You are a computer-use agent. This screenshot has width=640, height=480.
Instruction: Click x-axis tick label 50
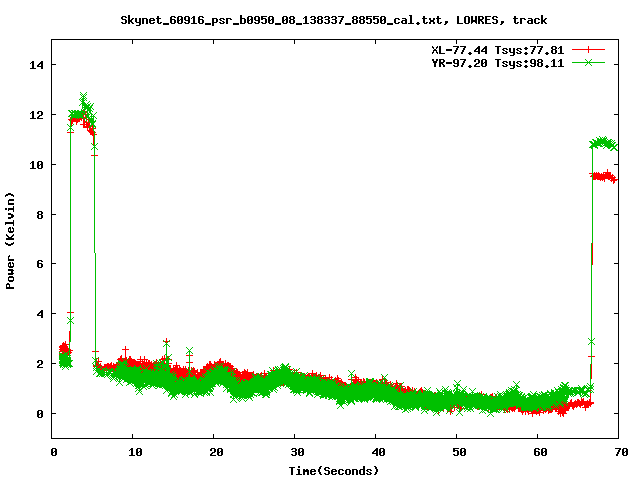459,452
